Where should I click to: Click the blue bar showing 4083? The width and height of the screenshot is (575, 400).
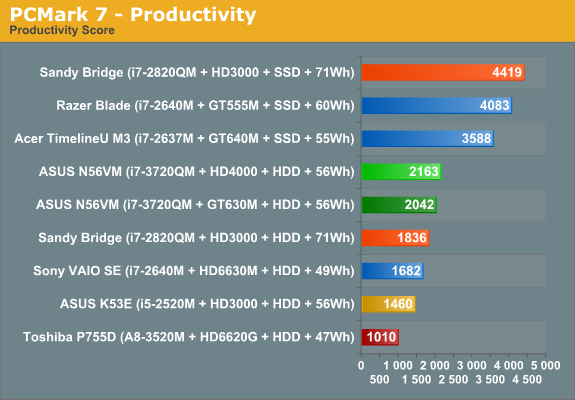(x=437, y=106)
